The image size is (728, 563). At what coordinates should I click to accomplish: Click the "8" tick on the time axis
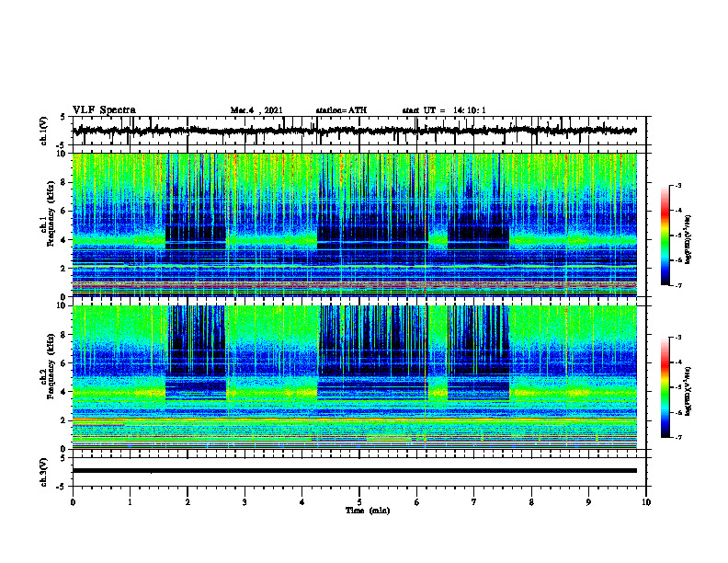531,502
